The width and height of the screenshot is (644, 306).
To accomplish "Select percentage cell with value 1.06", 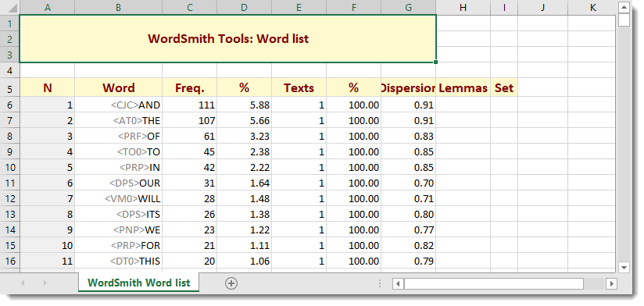I will [244, 261].
